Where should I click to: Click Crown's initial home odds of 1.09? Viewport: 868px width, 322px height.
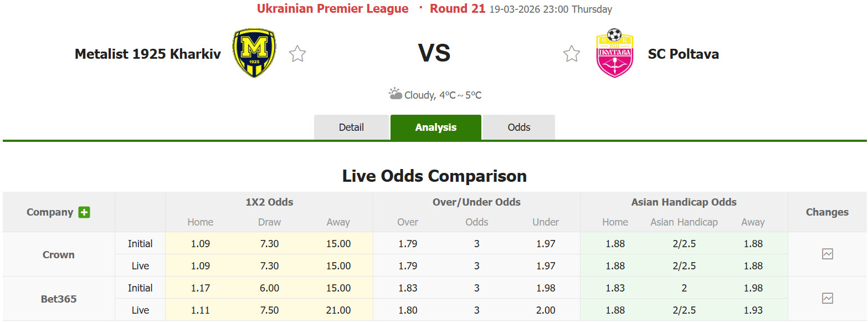point(200,243)
